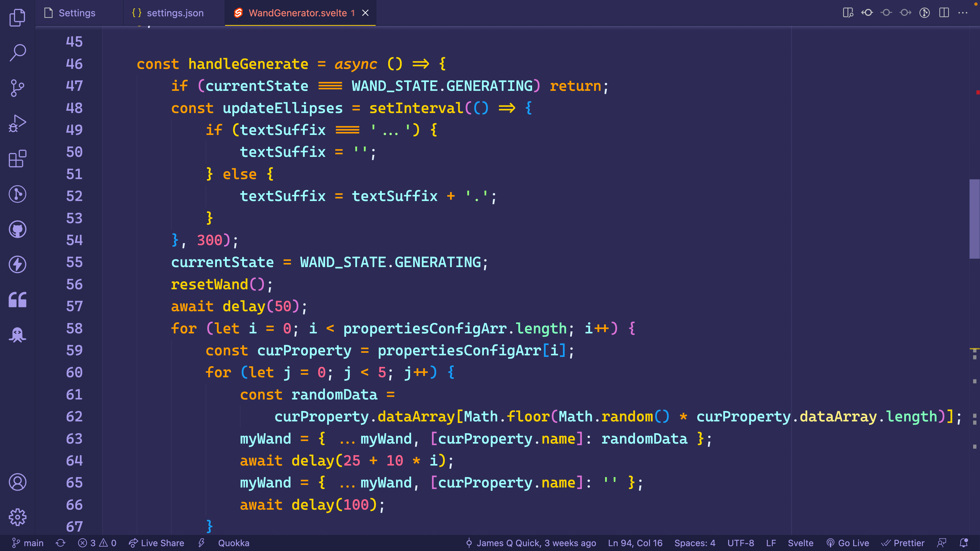Split the editor right

tap(944, 12)
